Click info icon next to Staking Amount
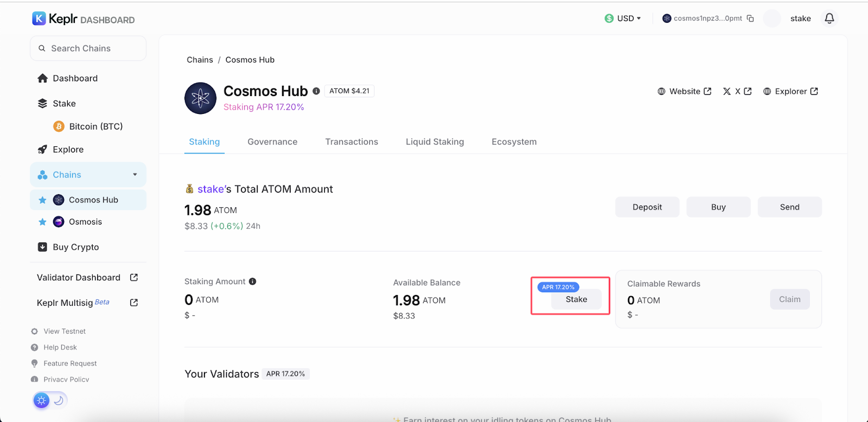The image size is (868, 422). (x=252, y=282)
